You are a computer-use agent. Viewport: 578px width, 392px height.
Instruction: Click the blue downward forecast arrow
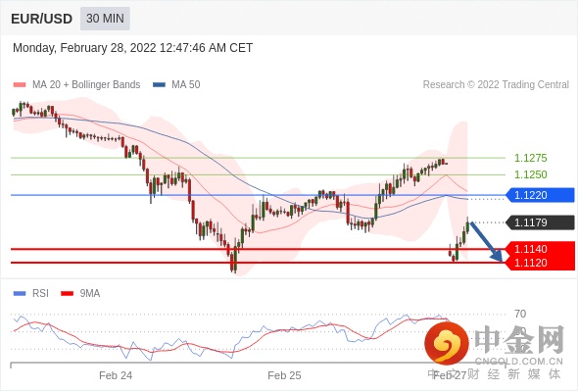[486, 241]
